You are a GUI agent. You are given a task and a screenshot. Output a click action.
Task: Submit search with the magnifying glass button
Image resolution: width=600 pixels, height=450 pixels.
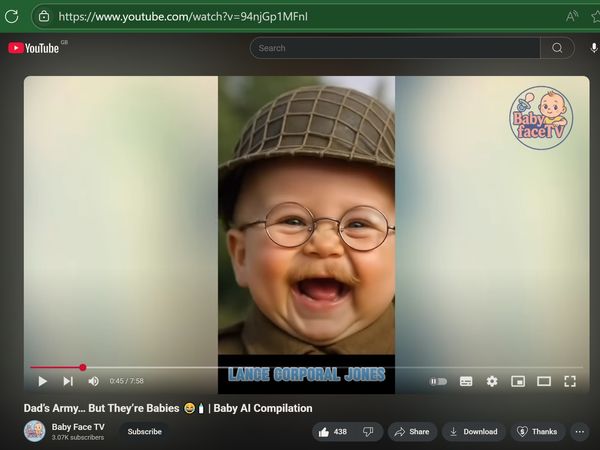tap(557, 48)
